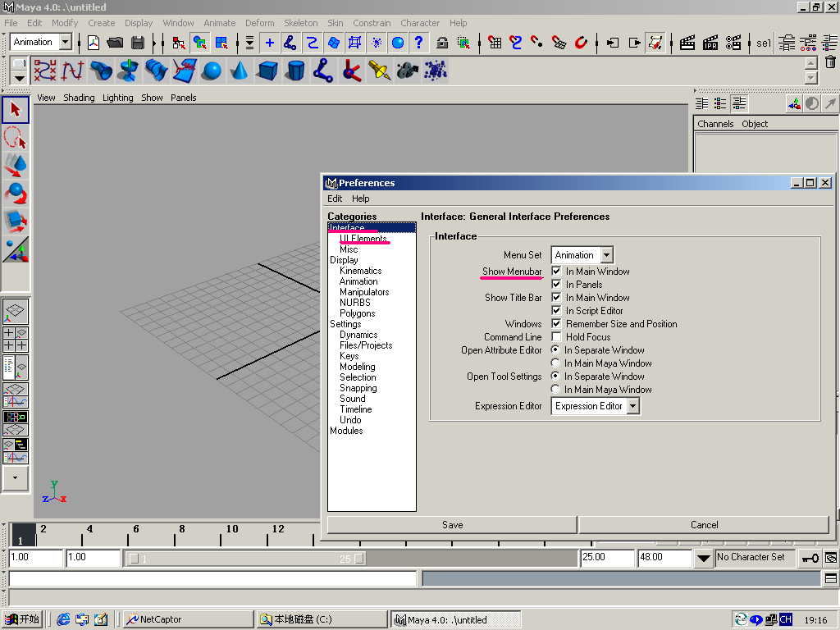Image resolution: width=840 pixels, height=630 pixels.
Task: Click the playback end time field 25.00
Action: click(x=607, y=558)
